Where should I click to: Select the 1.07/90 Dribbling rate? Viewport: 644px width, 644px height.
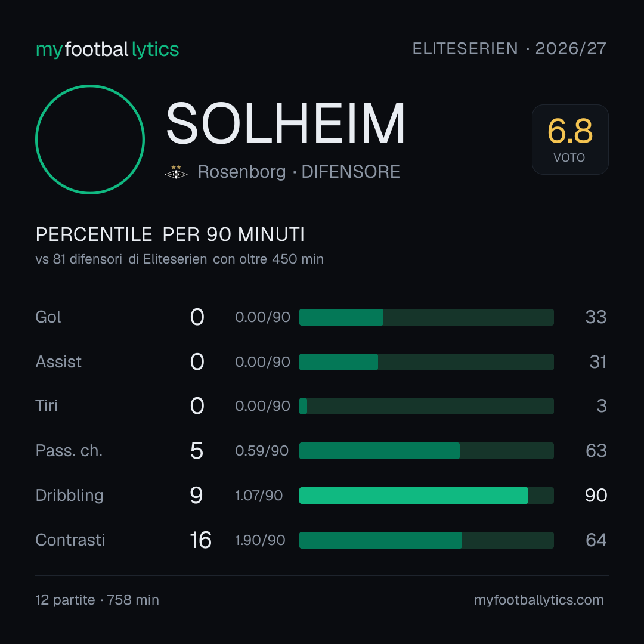coord(259,496)
